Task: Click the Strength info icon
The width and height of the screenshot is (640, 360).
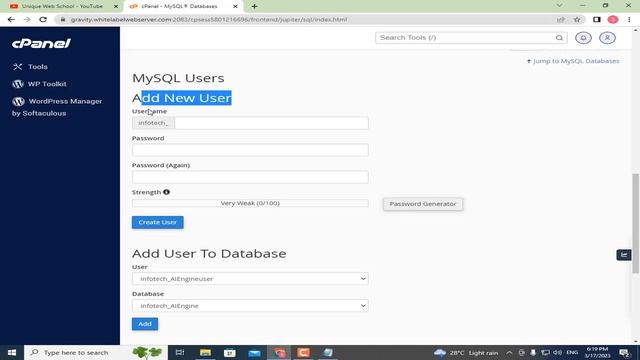Action: 166,192
